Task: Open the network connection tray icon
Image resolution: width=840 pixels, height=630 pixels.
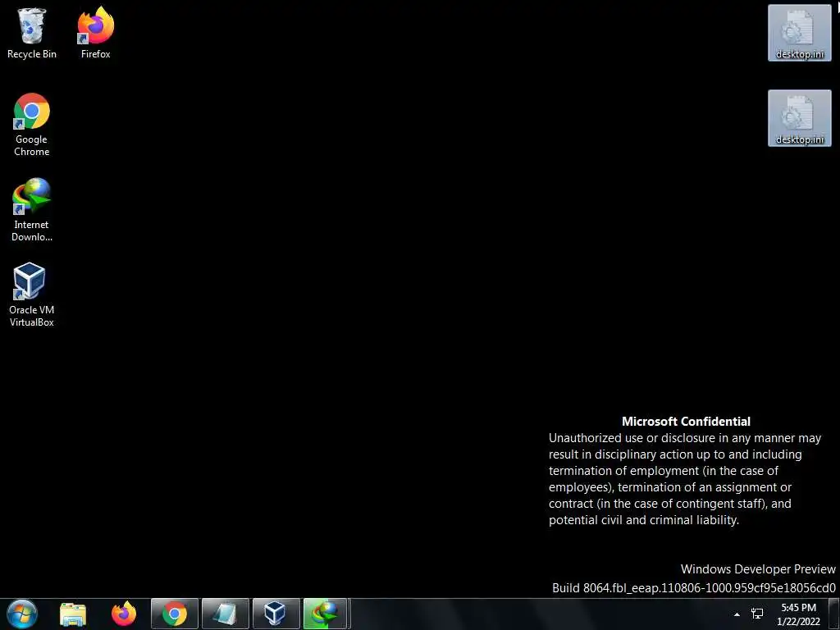Action: 757,614
